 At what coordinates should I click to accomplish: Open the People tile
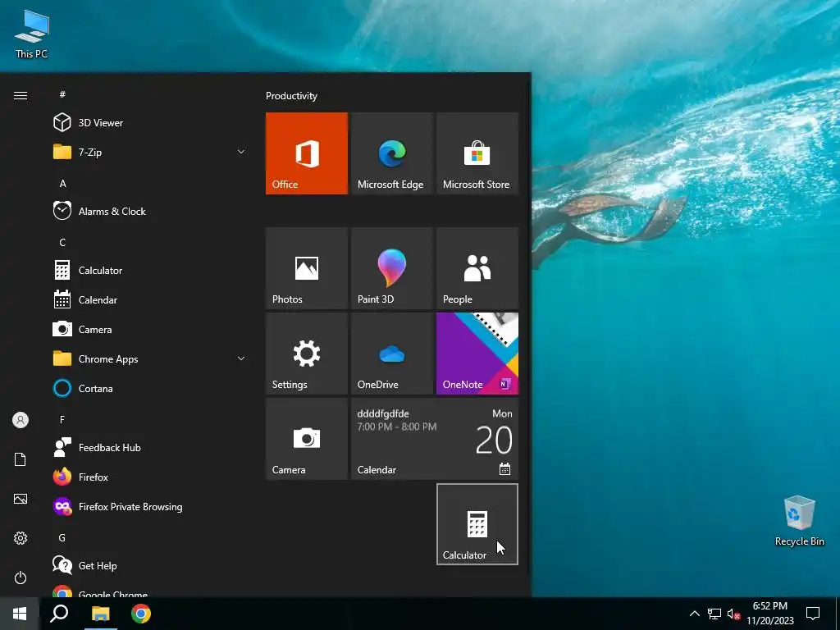[x=477, y=268]
